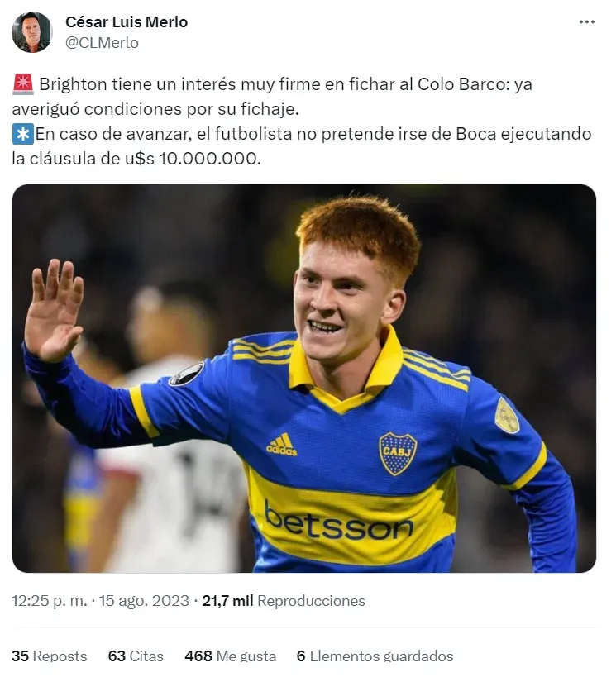This screenshot has width=616, height=677.
Task: Open the César Luis Merlo display name
Action: [x=127, y=21]
